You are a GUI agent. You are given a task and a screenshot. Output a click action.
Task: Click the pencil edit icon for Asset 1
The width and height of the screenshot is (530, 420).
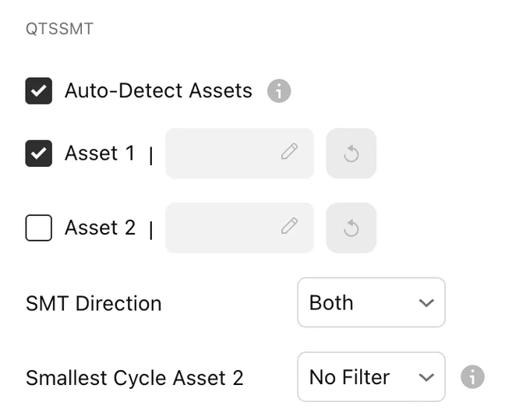[x=289, y=151]
